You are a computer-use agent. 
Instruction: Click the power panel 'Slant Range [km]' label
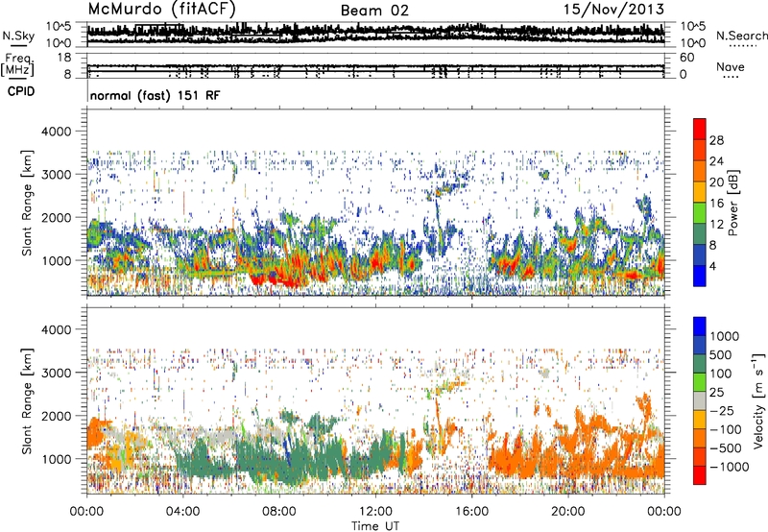click(28, 203)
